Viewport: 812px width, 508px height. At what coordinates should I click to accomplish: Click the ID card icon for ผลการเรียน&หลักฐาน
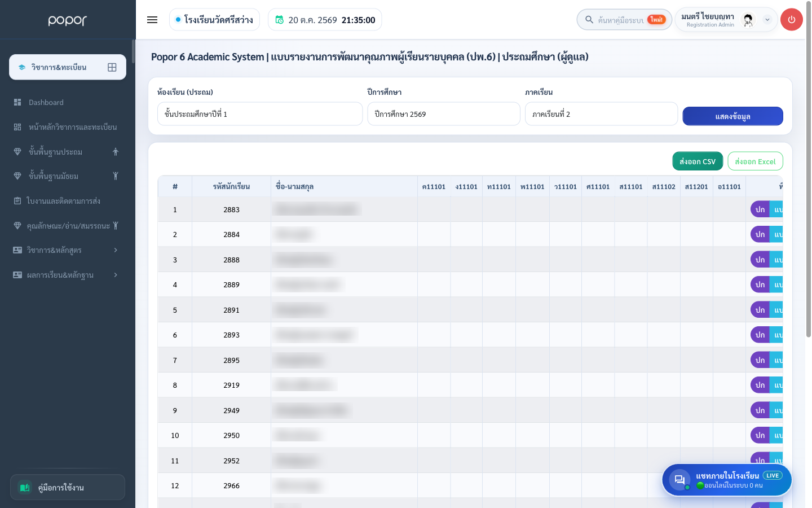17,275
